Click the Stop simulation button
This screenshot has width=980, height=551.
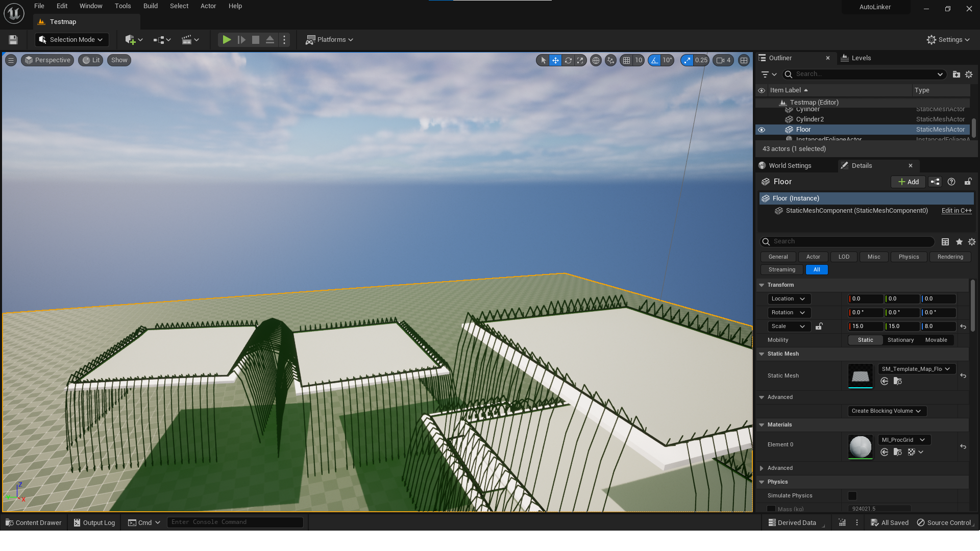[x=256, y=40]
